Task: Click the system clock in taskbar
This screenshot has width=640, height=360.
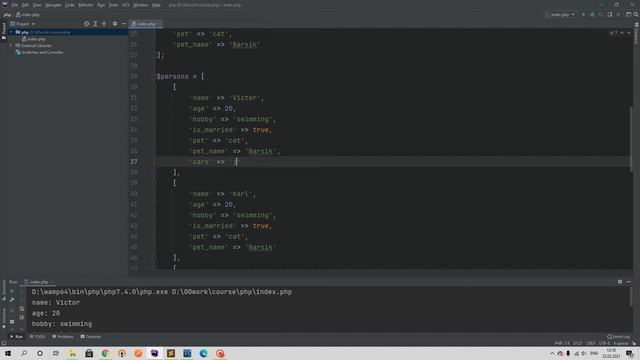Action: (x=611, y=353)
